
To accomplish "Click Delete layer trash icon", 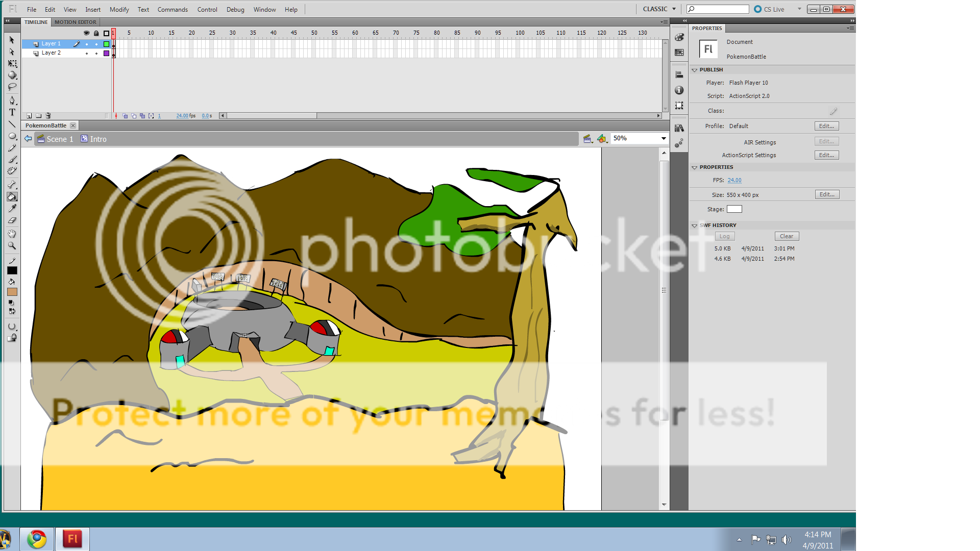I will pyautogui.click(x=48, y=116).
